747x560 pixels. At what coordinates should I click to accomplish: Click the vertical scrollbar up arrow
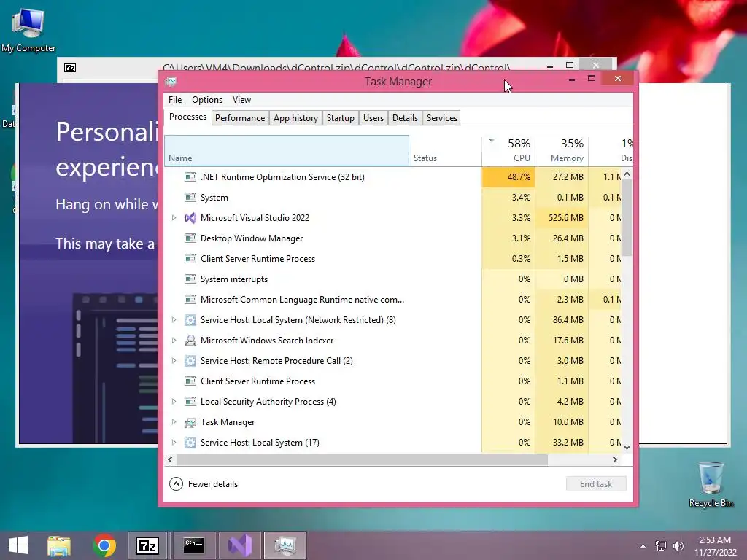pyautogui.click(x=627, y=174)
